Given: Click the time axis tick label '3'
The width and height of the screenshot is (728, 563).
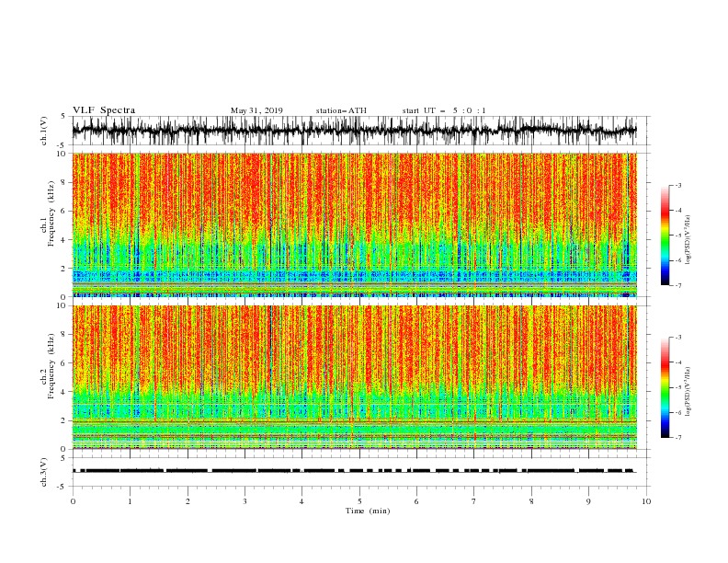Looking at the screenshot, I should coord(245,501).
